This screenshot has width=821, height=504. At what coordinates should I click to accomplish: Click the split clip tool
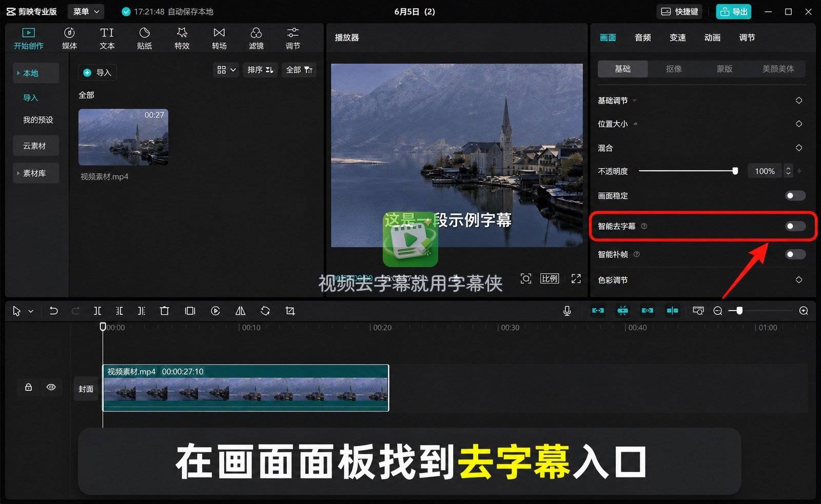[x=97, y=311]
